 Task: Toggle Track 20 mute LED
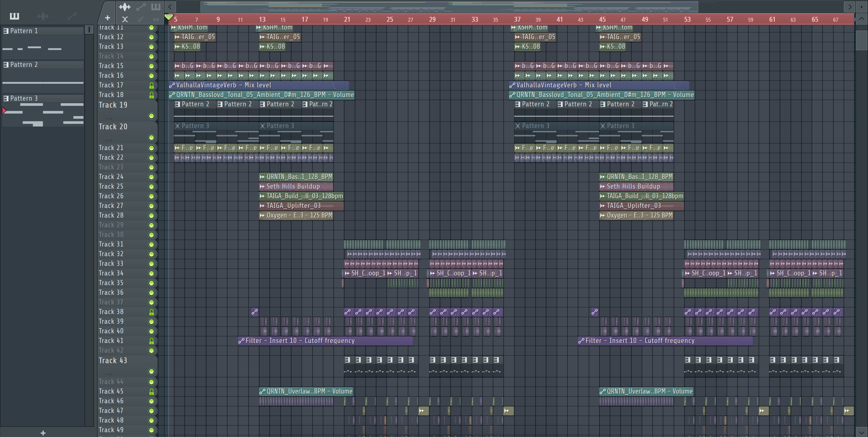(152, 137)
